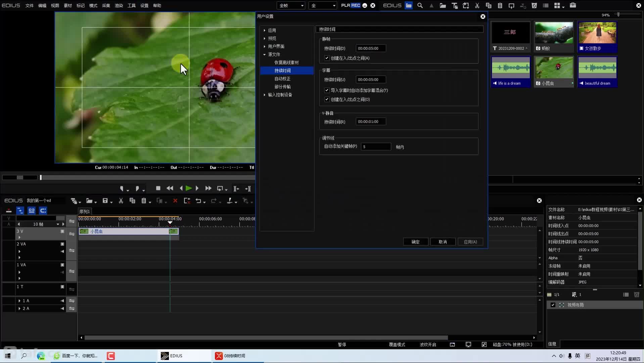Screen dimensions: 644x363
Task: Open the 编辑 menu
Action: pos(42,5)
